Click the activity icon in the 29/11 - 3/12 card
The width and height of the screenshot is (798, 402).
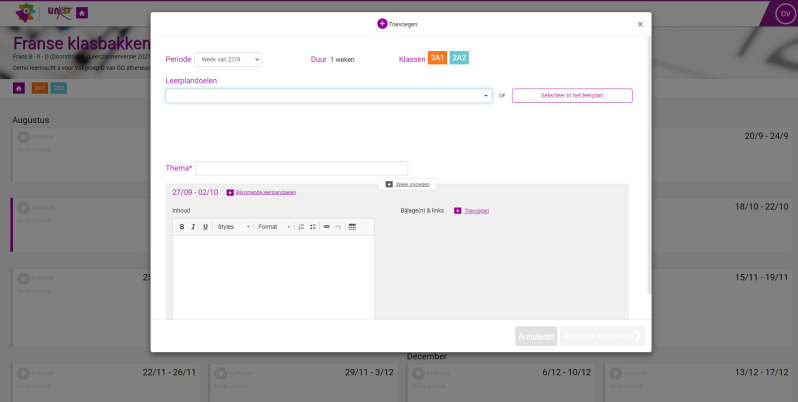pyautogui.click(x=221, y=374)
